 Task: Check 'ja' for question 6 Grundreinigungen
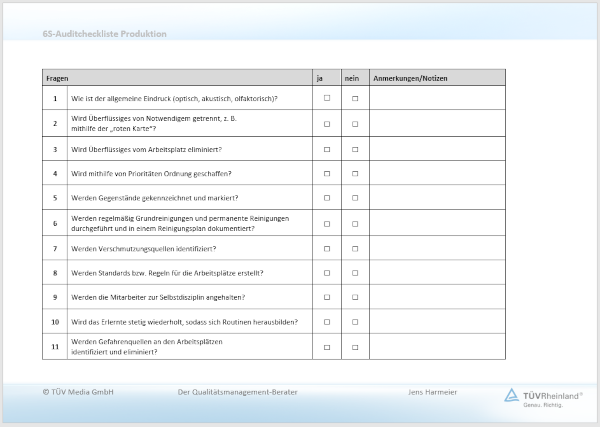coord(327,223)
